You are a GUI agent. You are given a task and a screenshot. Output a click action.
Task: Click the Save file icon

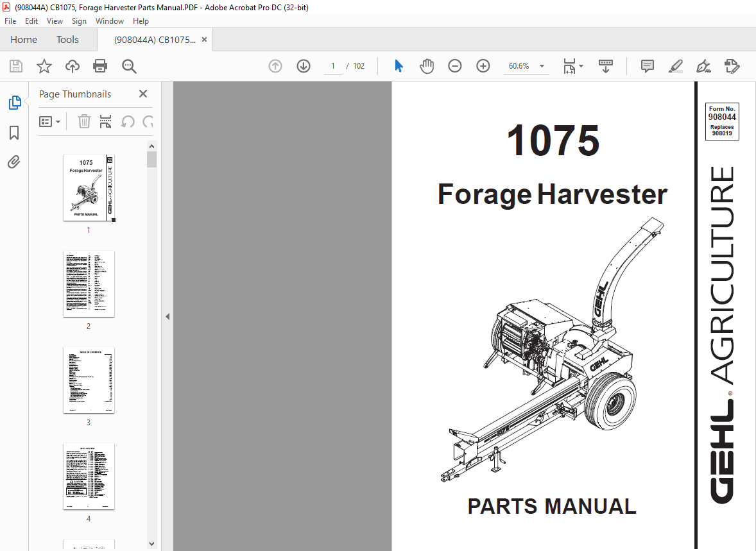click(x=16, y=66)
